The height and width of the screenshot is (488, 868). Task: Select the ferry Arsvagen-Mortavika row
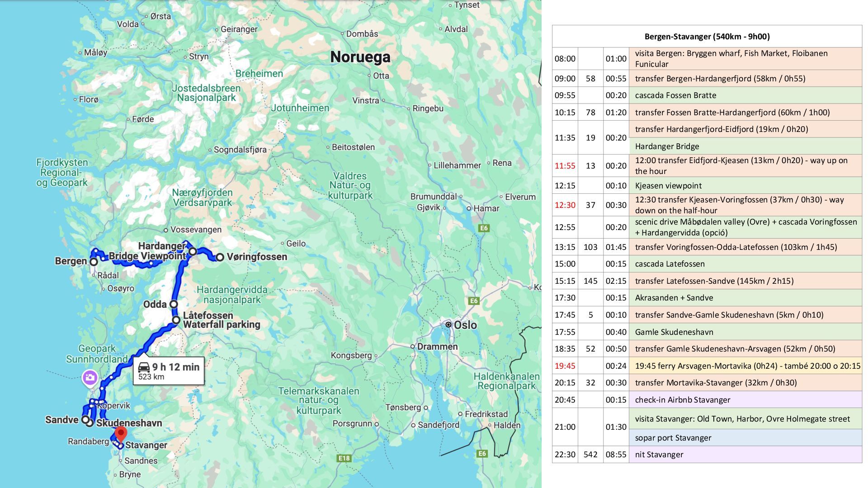click(x=747, y=366)
